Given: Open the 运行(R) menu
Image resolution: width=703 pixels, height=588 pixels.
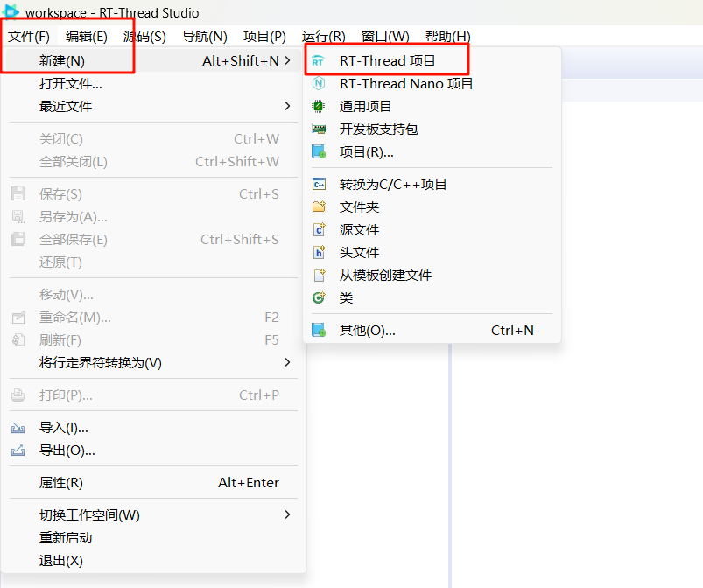Looking at the screenshot, I should click(324, 36).
